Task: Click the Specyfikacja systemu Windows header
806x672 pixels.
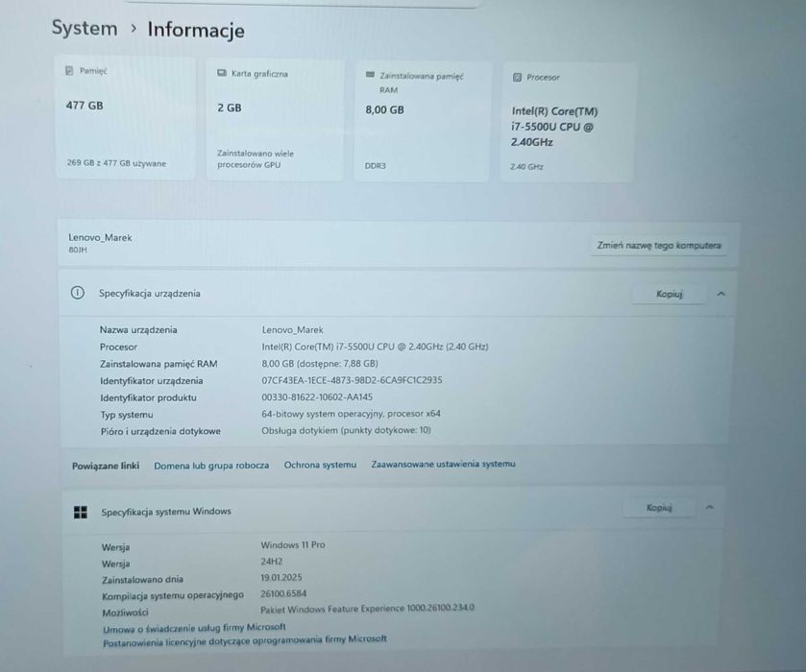Action: click(166, 512)
